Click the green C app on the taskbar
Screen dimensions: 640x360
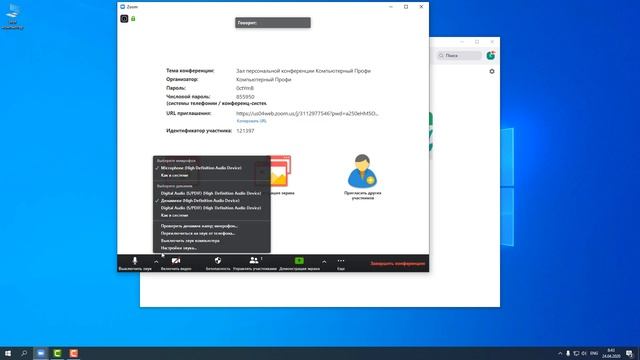click(x=58, y=353)
